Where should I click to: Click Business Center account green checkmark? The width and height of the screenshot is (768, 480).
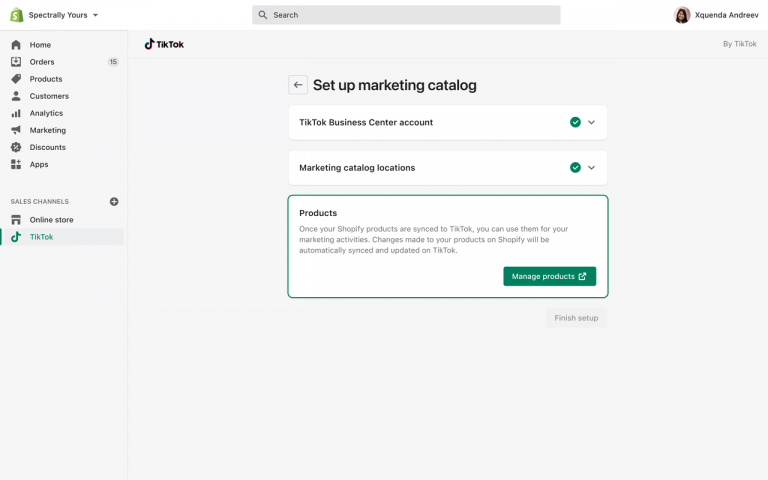click(575, 122)
